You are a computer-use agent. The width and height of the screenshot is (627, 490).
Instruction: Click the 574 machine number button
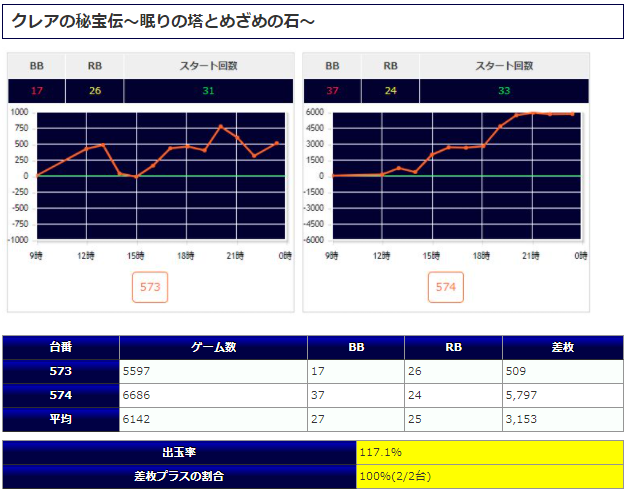click(x=446, y=289)
